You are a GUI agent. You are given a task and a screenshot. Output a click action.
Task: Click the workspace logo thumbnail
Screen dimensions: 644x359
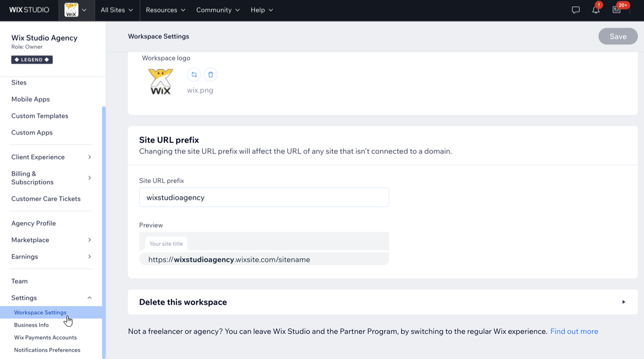160,81
